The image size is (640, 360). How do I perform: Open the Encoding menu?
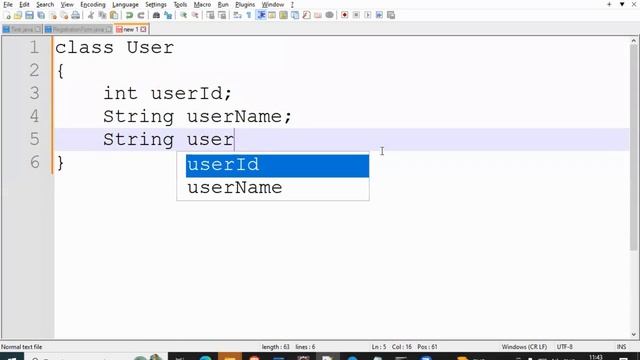(x=93, y=4)
